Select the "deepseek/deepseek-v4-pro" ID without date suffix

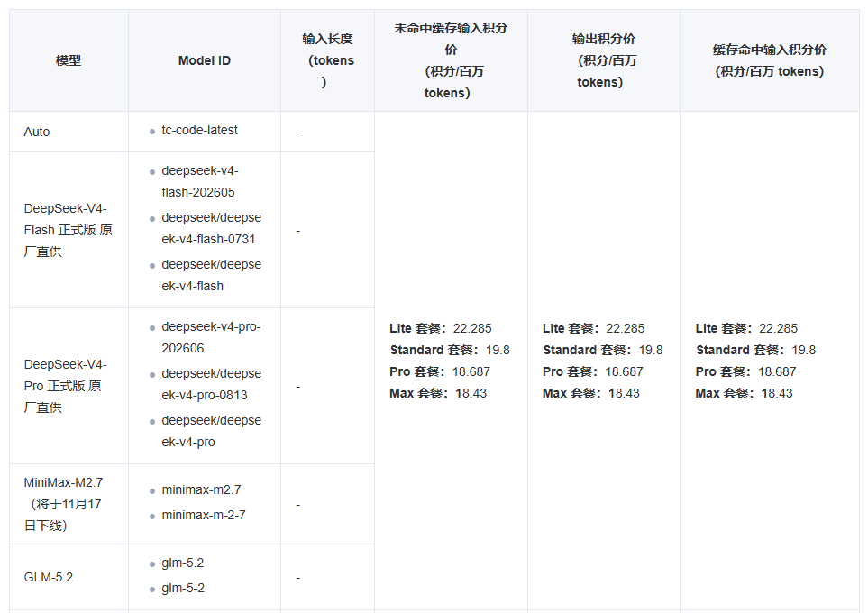click(212, 432)
